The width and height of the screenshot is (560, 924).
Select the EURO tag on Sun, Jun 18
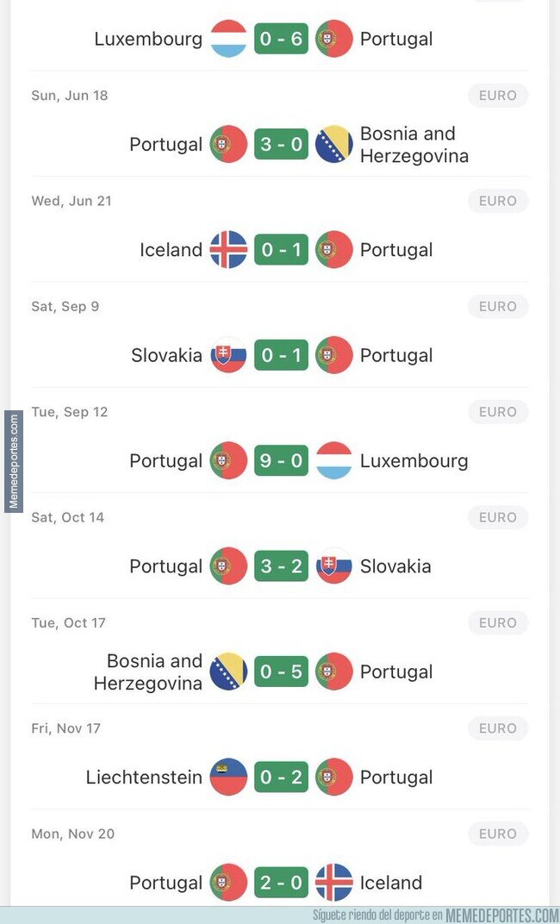[498, 96]
